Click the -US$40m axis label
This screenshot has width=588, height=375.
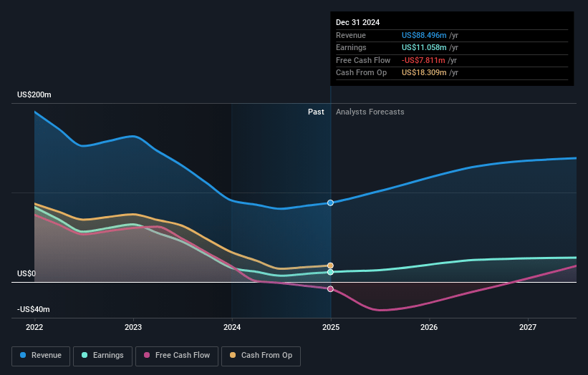click(34, 309)
